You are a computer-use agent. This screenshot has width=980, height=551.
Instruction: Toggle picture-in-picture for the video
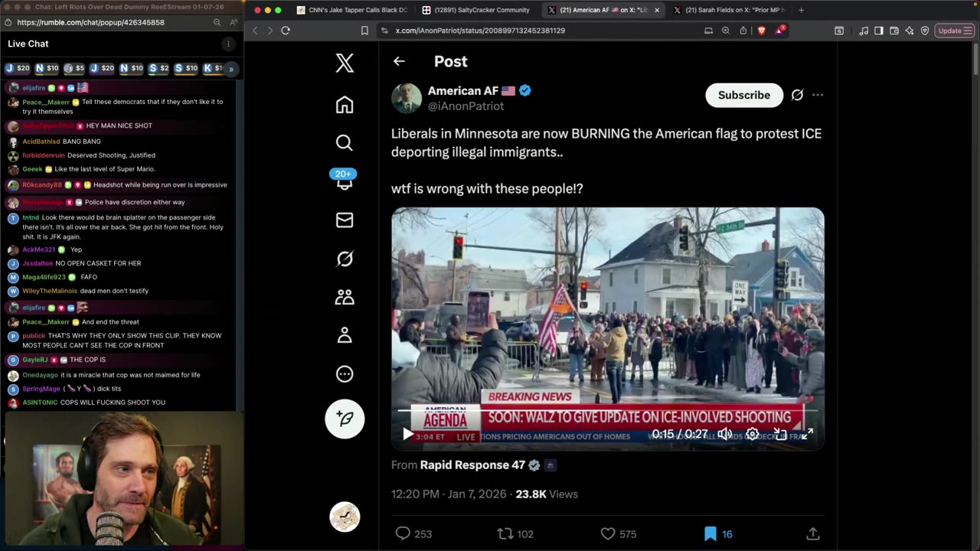(780, 434)
